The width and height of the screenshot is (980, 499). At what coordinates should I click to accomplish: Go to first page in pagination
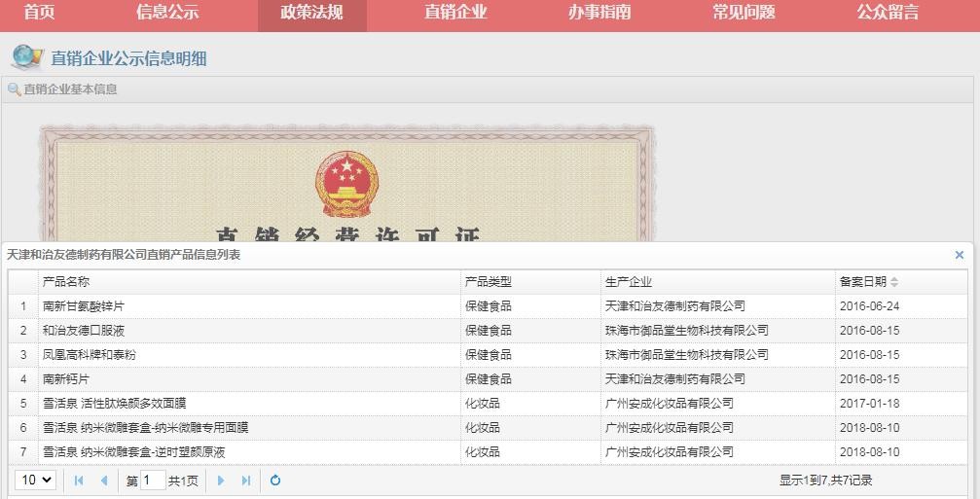[79, 481]
